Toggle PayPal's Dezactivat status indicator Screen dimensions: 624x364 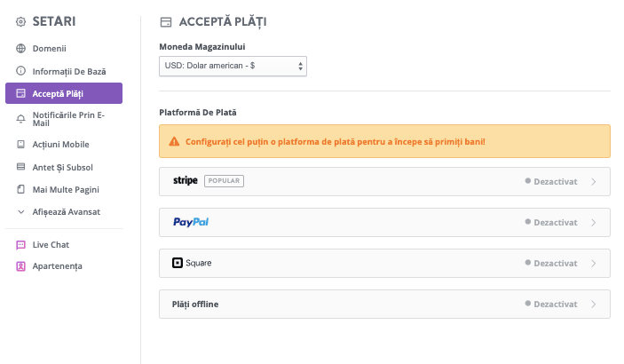[551, 222]
